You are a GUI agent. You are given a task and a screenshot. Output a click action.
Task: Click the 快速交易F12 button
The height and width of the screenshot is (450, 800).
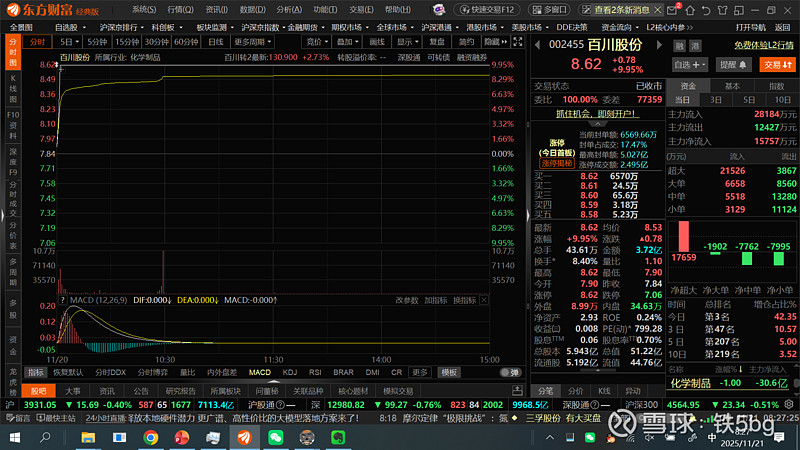pyautogui.click(x=487, y=10)
